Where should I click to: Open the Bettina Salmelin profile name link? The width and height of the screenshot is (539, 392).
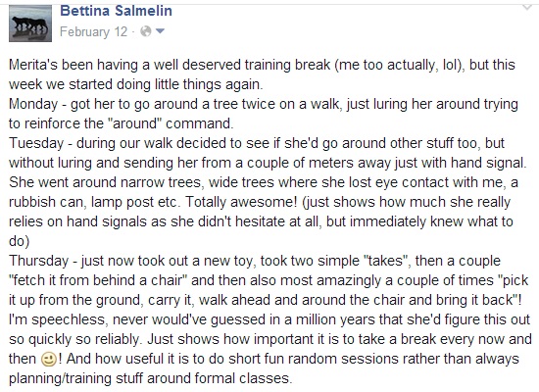click(117, 11)
